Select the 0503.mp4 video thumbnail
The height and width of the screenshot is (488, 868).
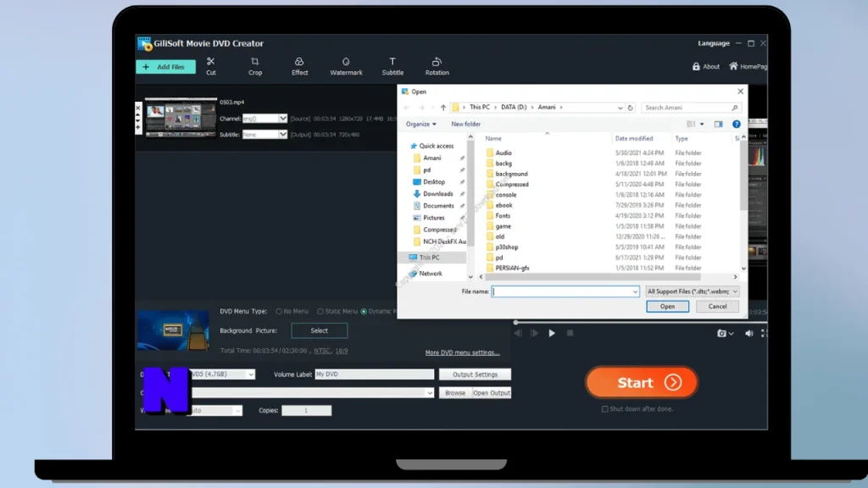(181, 117)
